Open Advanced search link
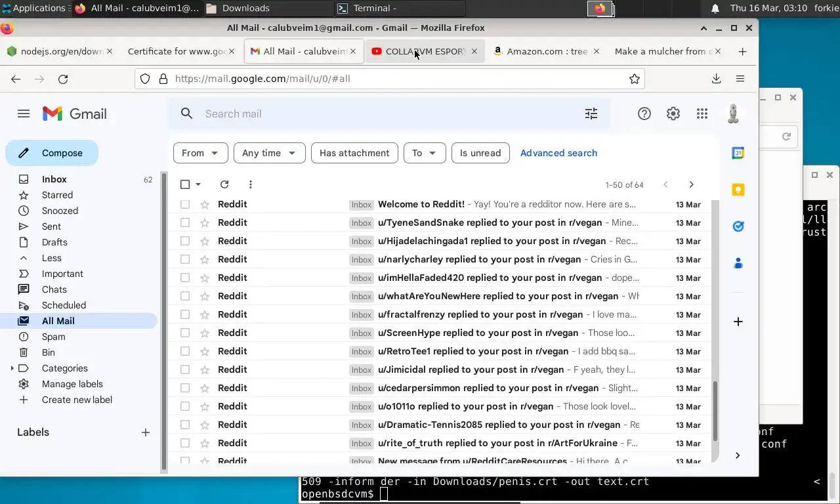Viewport: 840px width, 504px height. coord(558,153)
